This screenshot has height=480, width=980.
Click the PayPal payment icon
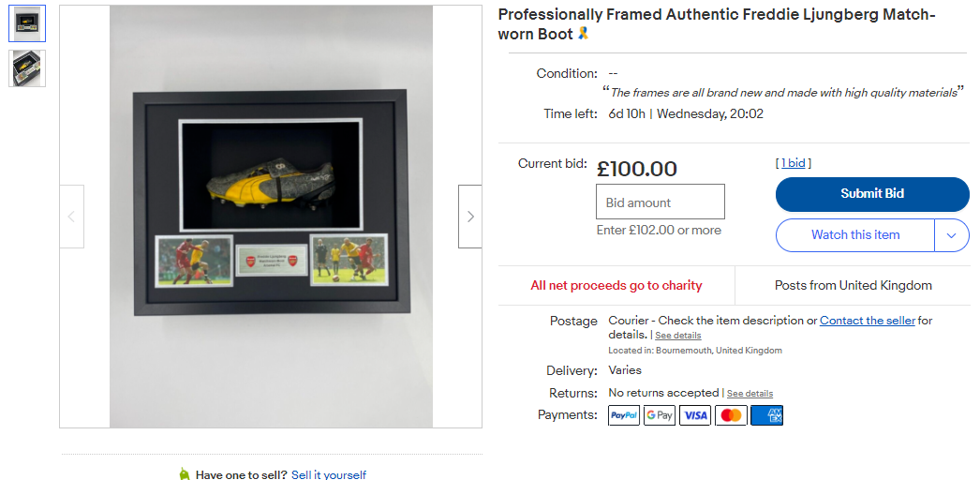pos(624,415)
